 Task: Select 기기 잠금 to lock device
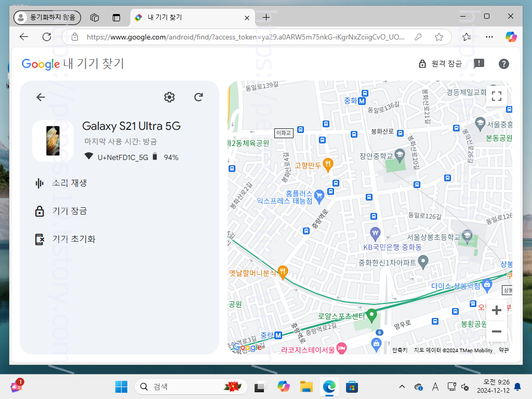pyautogui.click(x=61, y=211)
